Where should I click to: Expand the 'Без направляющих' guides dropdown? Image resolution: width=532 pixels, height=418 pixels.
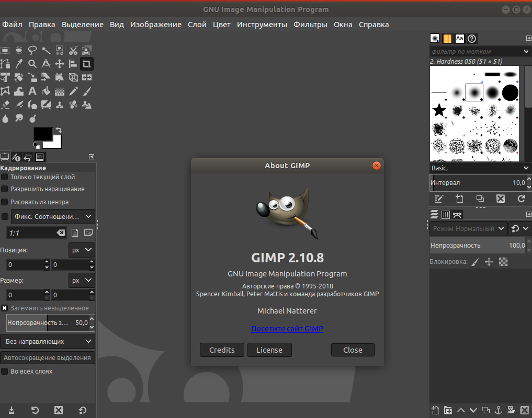48,341
